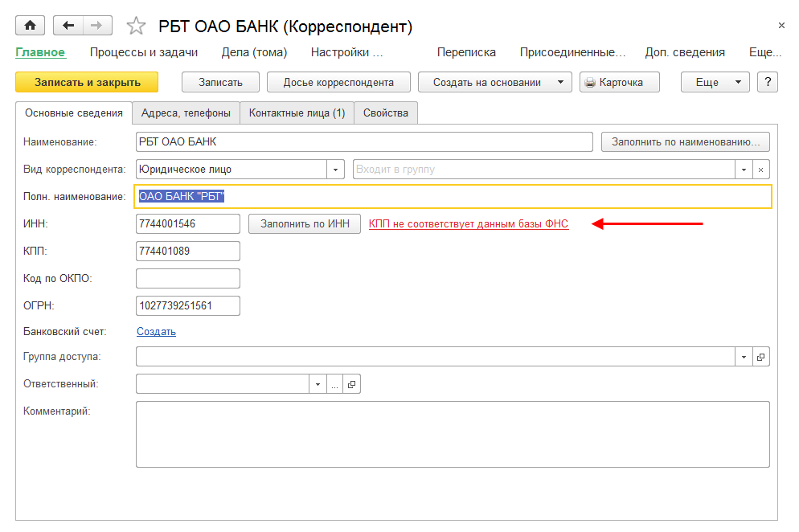Navigate forward with right arrow
799x532 pixels.
pyautogui.click(x=96, y=26)
